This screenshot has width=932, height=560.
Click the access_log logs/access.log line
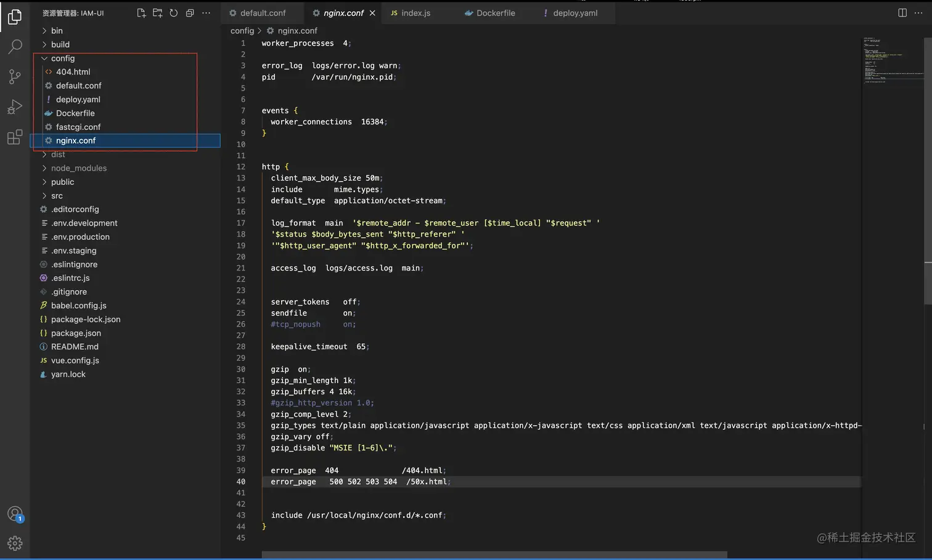pyautogui.click(x=347, y=268)
